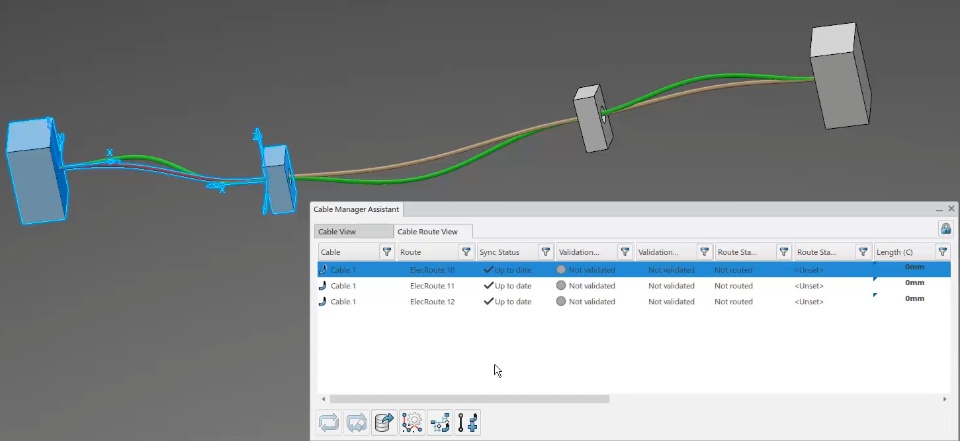Select the large grey box at top right
The height and width of the screenshot is (441, 960).
click(x=840, y=77)
